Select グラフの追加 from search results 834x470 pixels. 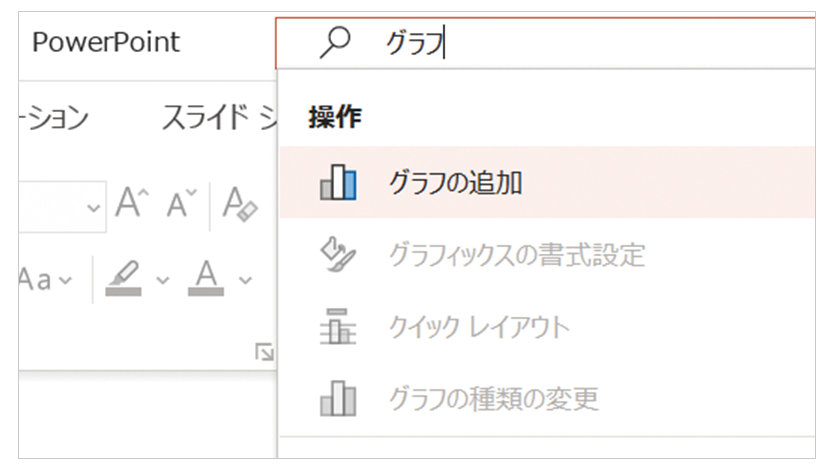(547, 182)
